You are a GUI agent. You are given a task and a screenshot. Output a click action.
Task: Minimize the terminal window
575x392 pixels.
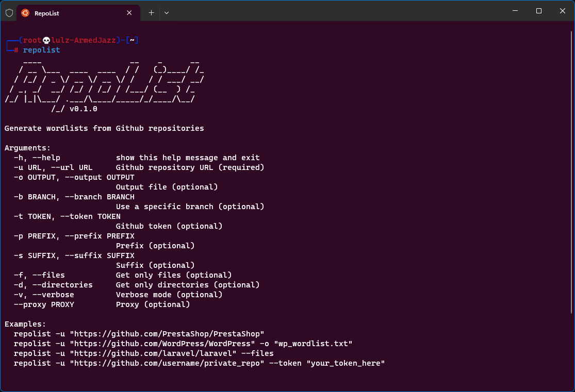[x=515, y=11]
